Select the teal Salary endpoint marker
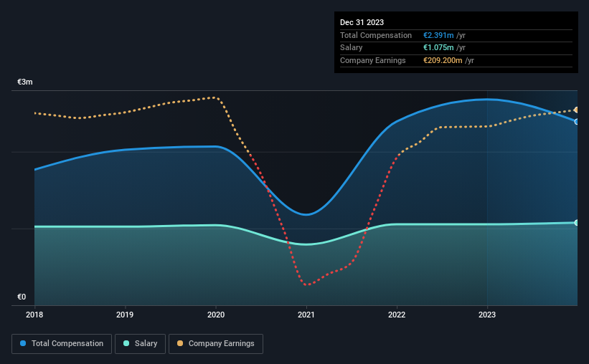Viewport: 589px width, 364px height. pyautogui.click(x=577, y=223)
